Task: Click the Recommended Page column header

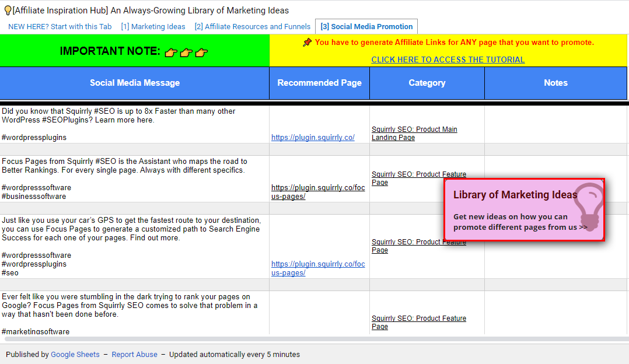Action: click(319, 83)
